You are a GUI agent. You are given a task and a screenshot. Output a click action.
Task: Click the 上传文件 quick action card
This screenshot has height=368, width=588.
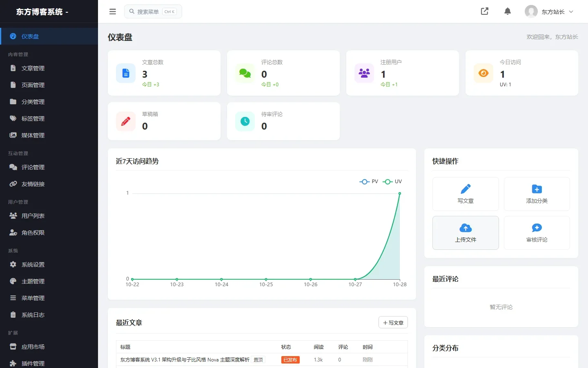465,233
